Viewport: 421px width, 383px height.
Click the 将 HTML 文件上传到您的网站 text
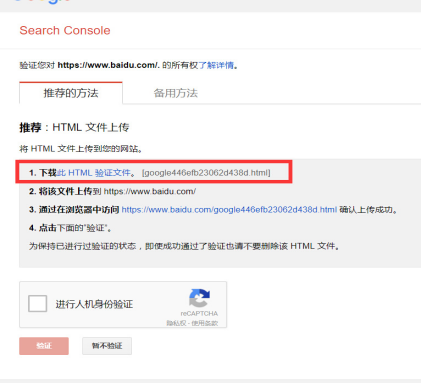coord(81,149)
